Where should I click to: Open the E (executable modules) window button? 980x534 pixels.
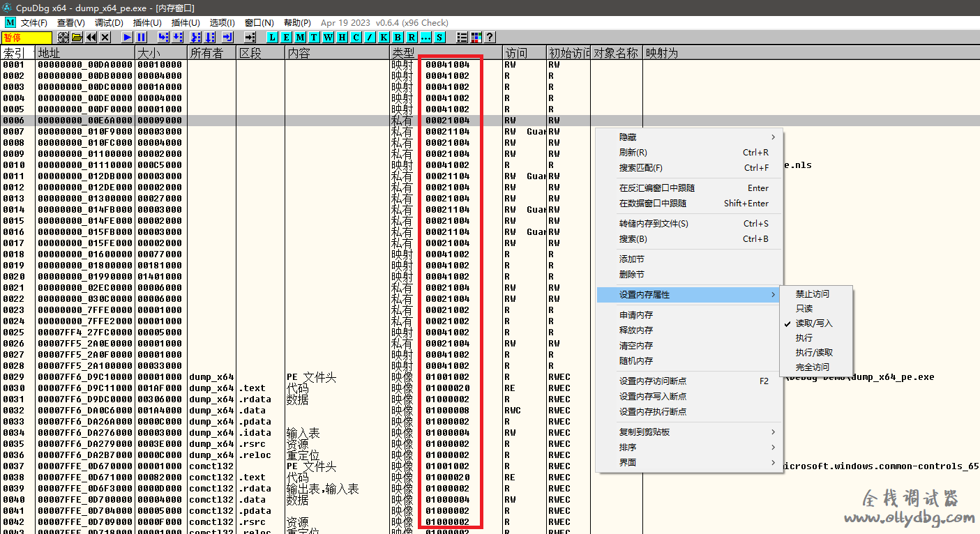[287, 37]
